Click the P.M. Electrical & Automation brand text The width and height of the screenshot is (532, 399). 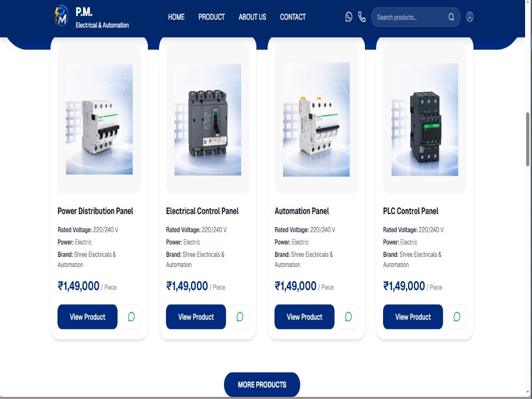coord(102,18)
